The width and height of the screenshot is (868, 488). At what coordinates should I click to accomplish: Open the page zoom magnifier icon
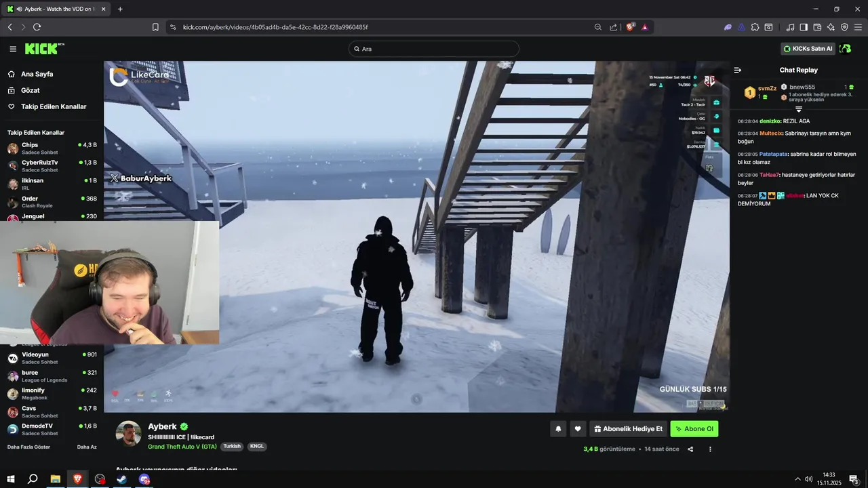coord(598,27)
